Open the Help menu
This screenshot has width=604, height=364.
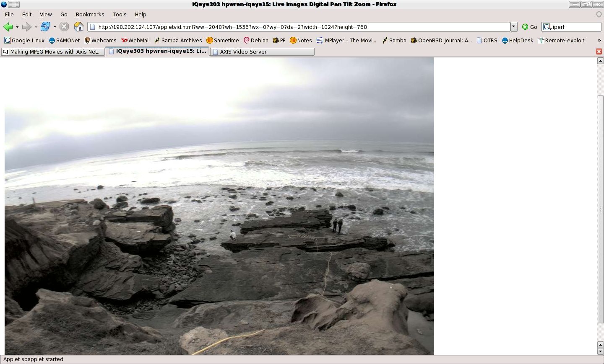(x=141, y=14)
